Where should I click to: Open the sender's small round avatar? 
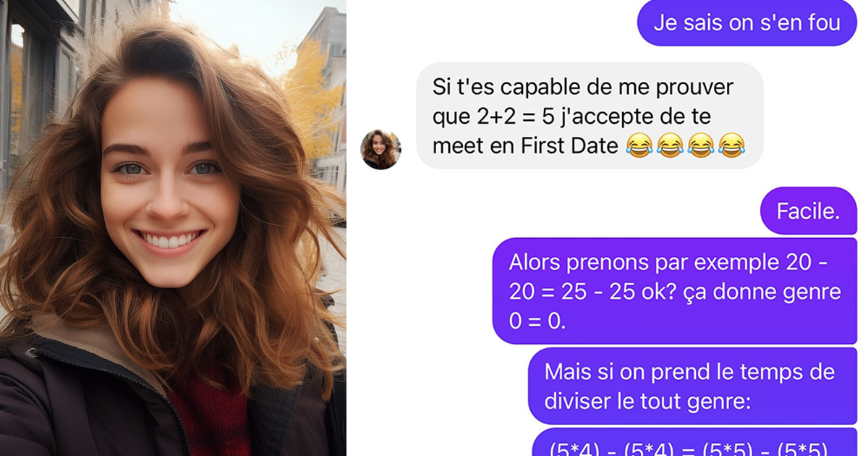click(x=380, y=149)
